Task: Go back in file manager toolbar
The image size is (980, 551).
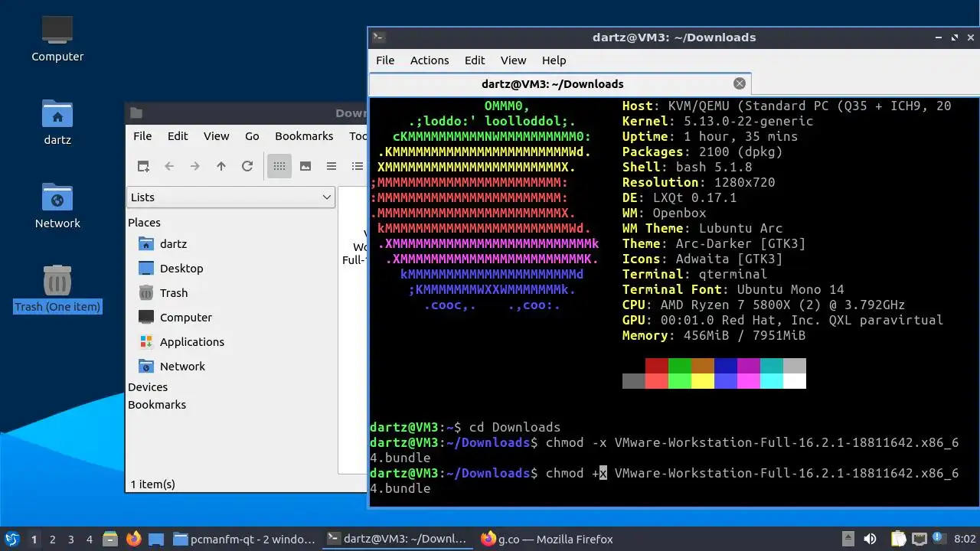Action: pyautogui.click(x=169, y=166)
